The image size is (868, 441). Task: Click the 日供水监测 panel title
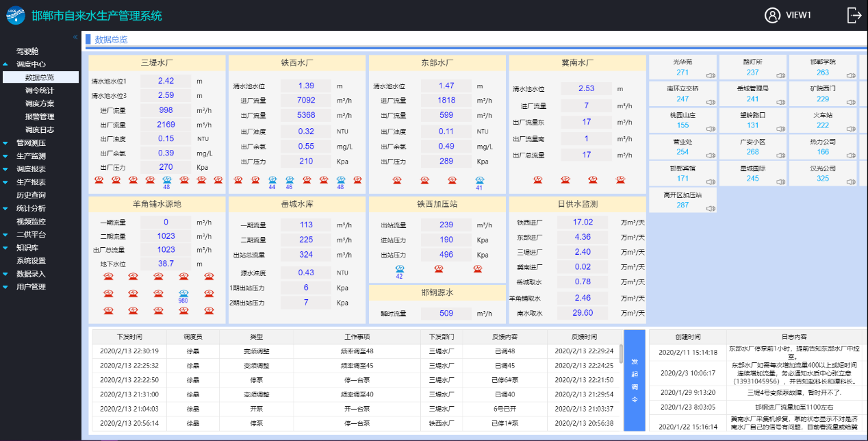577,204
